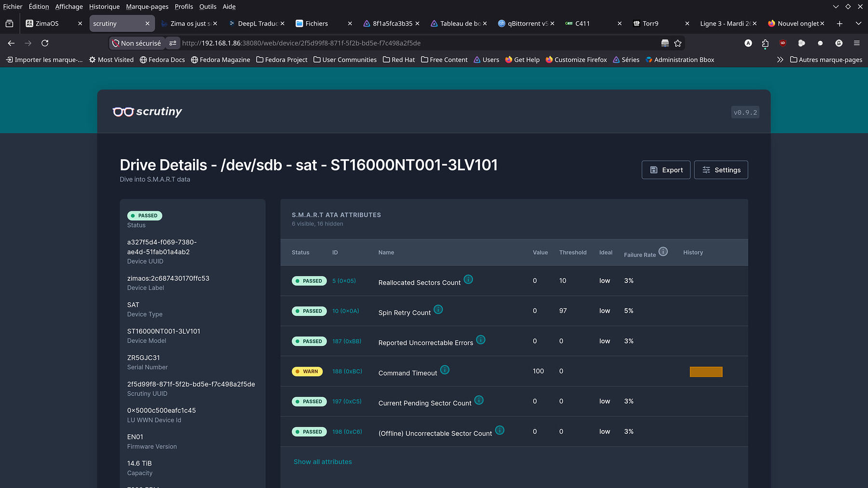The height and width of the screenshot is (488, 868).
Task: Open info icon for Command Timeout
Action: 445,370
